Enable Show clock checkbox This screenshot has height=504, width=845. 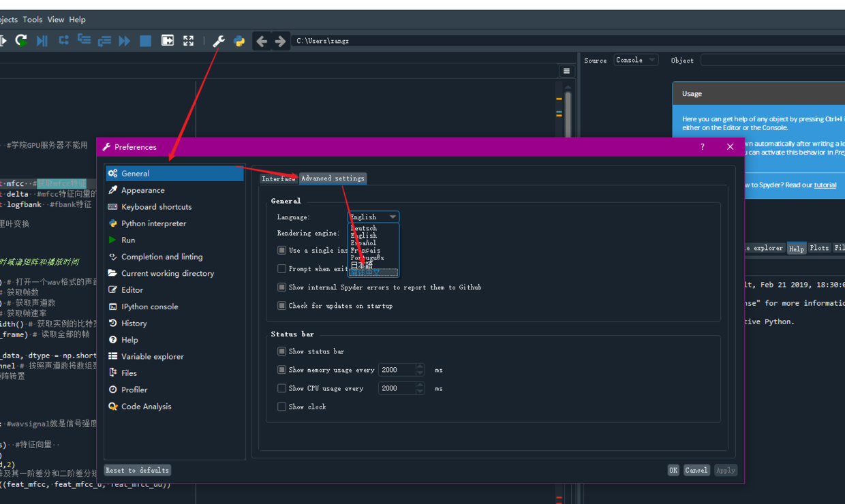click(281, 407)
